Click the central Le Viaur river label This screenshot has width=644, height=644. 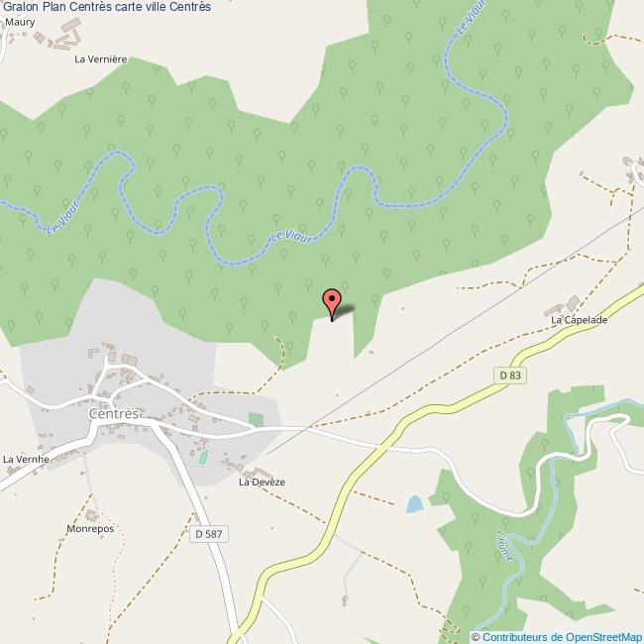tap(292, 237)
